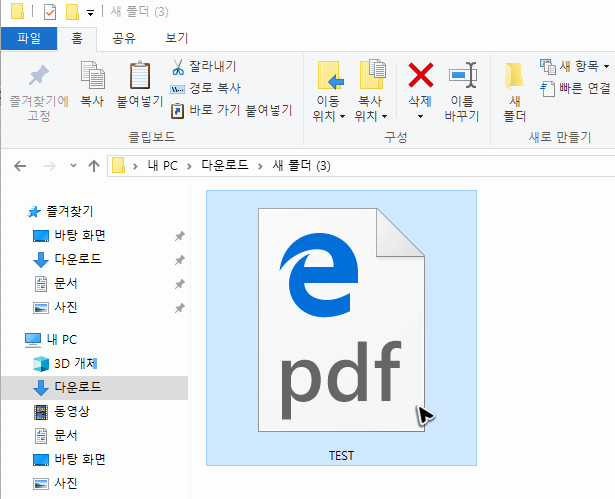This screenshot has width=615, height=499.
Task: Open the Copy to (복사 위치) dropdown
Action: pyautogui.click(x=371, y=91)
